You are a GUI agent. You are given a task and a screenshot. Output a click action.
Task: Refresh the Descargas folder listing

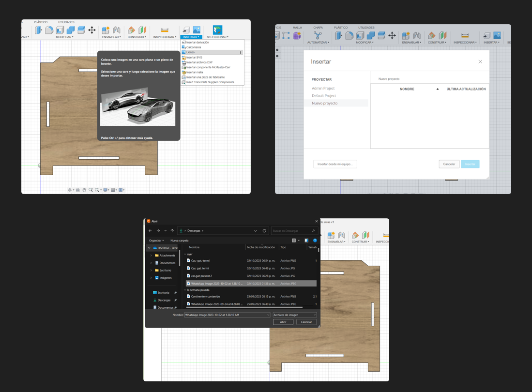[x=264, y=230]
